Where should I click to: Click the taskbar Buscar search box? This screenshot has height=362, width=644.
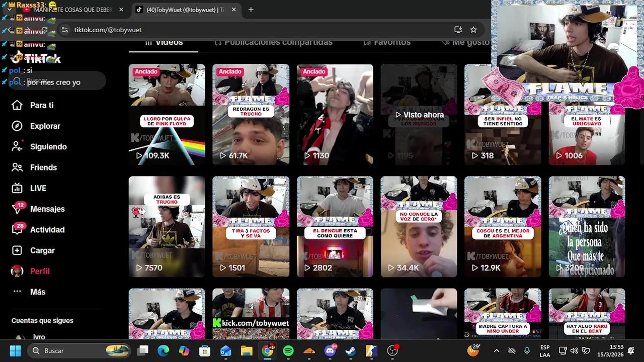(x=78, y=350)
